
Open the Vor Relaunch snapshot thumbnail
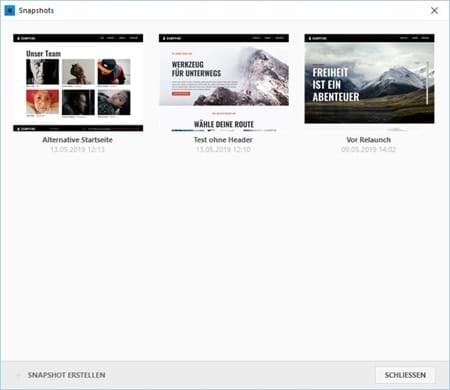point(369,83)
